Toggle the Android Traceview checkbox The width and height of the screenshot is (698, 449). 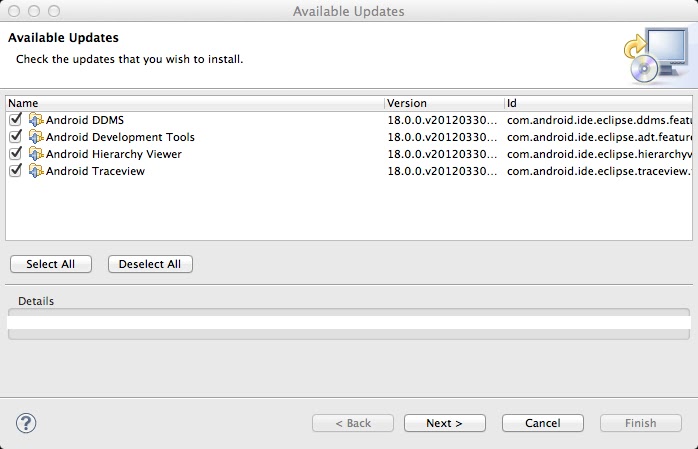click(16, 170)
